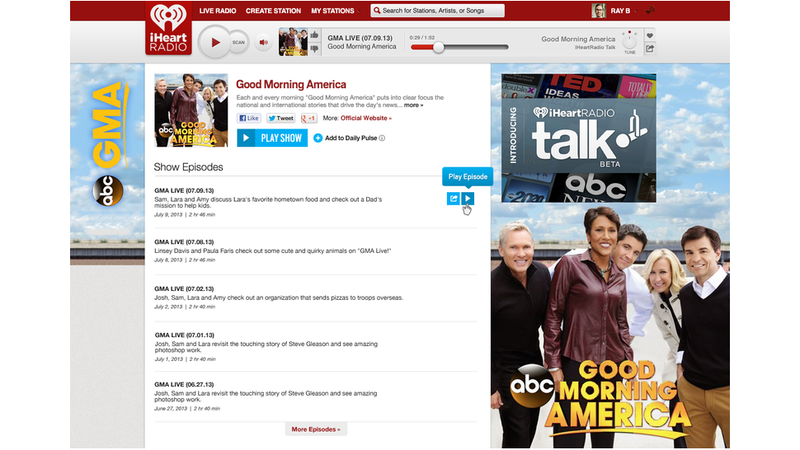Click the iHeartRadio logo
The height and width of the screenshot is (450, 800).
coord(168,28)
